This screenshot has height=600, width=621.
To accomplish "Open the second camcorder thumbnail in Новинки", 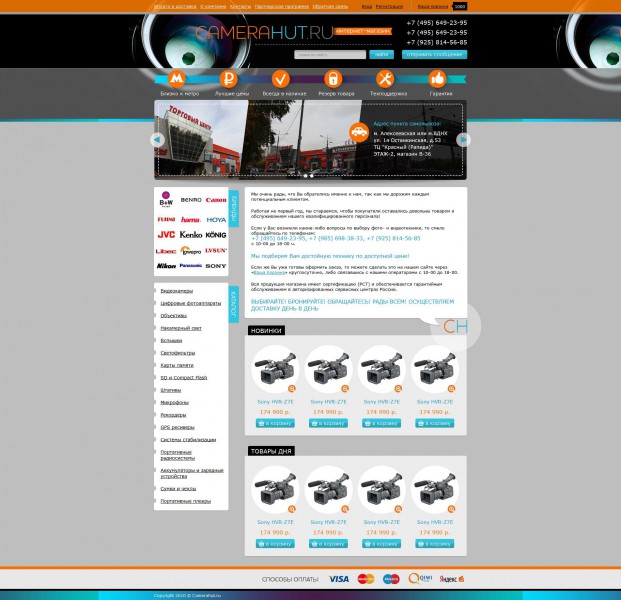I will (328, 369).
